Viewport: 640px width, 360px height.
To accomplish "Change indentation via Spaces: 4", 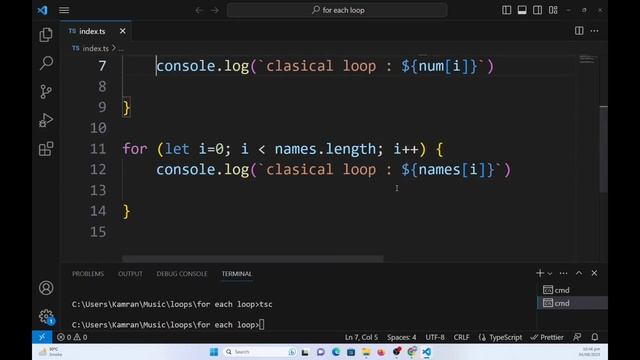I will (x=402, y=337).
